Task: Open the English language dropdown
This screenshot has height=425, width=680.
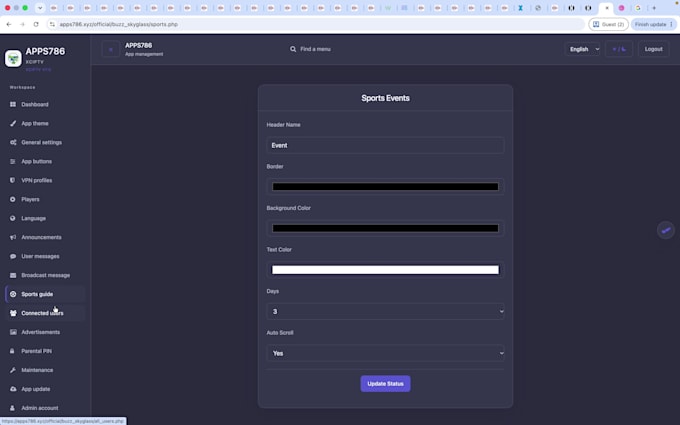Action: click(582, 49)
